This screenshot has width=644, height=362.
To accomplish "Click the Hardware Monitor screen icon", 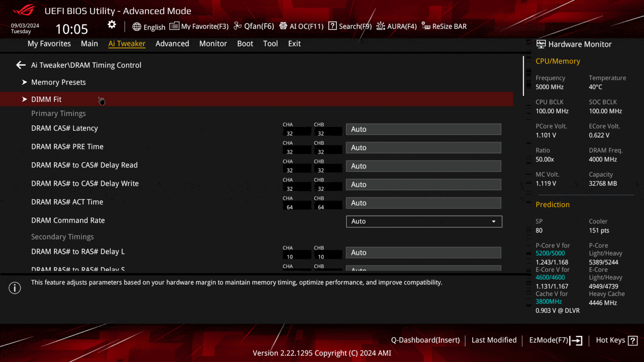I will [x=541, y=44].
